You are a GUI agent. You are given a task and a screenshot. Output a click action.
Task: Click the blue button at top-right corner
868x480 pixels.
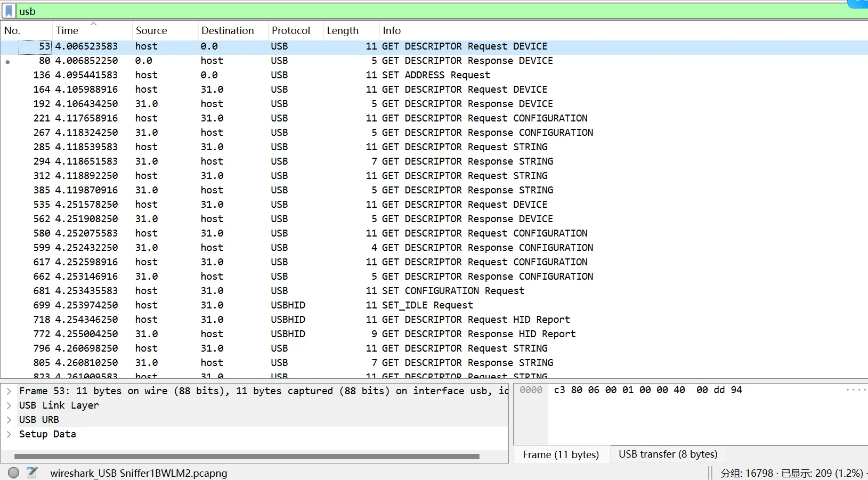pyautogui.click(x=859, y=3)
